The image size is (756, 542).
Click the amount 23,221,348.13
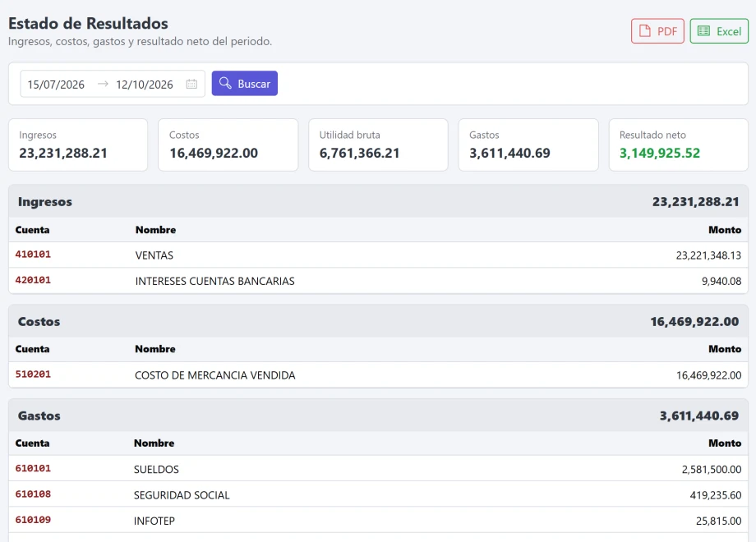pos(708,255)
